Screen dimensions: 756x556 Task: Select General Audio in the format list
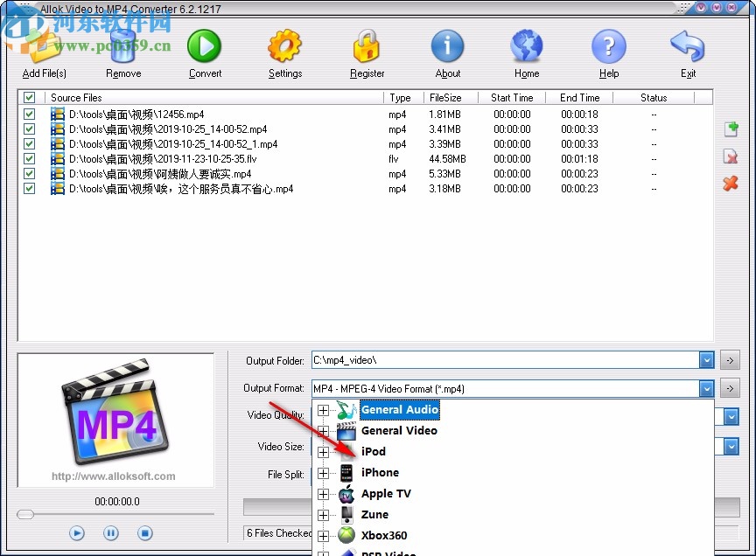coord(399,410)
